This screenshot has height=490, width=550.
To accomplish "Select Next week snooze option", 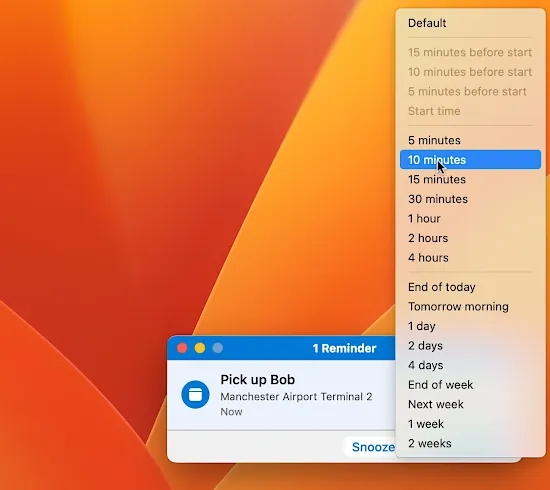I will [x=470, y=404].
